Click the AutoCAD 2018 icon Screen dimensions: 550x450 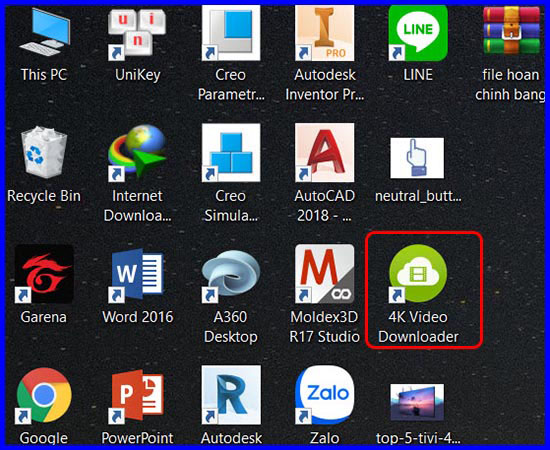tap(324, 153)
